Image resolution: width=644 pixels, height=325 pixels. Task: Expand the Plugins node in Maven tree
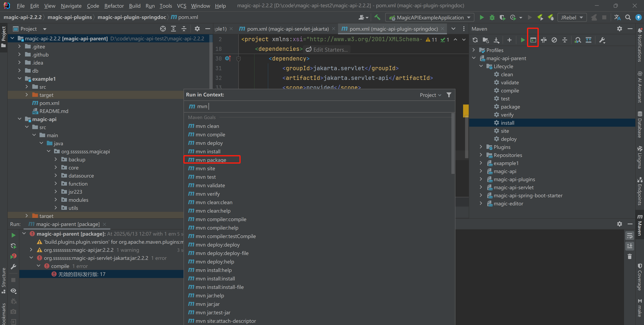coord(481,147)
